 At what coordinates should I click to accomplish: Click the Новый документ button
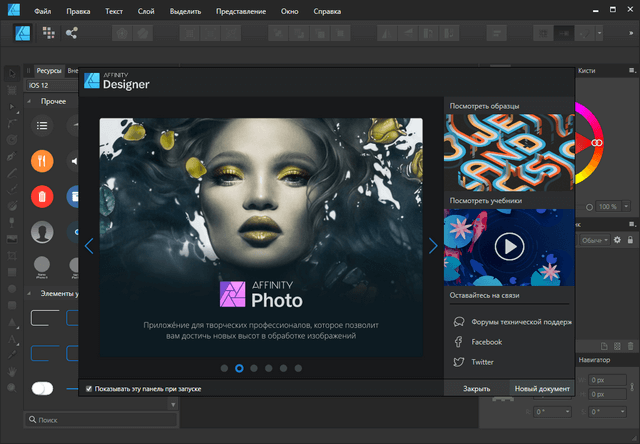coord(541,388)
